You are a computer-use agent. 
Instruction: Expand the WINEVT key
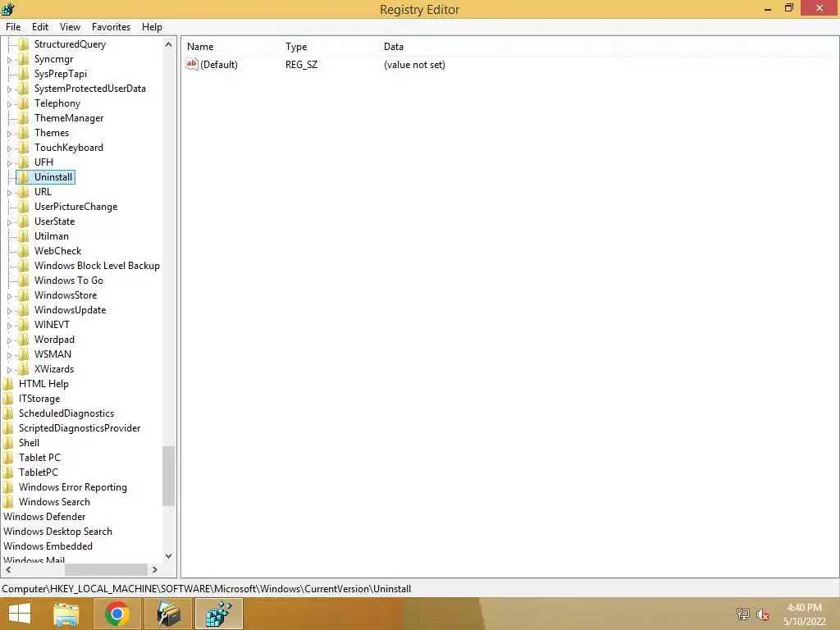click(x=9, y=325)
